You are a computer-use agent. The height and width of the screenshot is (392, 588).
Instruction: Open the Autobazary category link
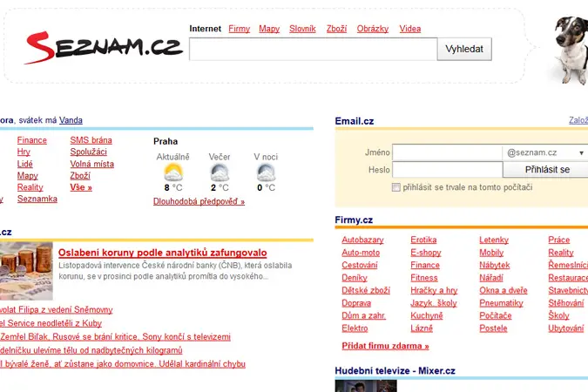(x=362, y=240)
